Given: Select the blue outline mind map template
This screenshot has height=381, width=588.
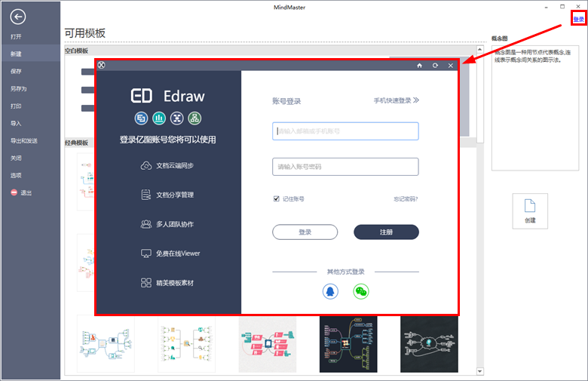Looking at the screenshot, I should (106, 344).
